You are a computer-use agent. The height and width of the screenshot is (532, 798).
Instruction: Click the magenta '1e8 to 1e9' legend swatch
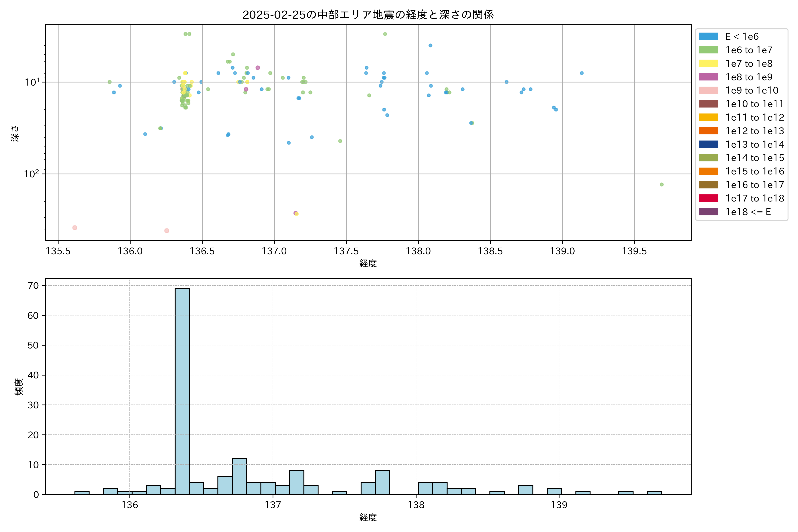[708, 77]
